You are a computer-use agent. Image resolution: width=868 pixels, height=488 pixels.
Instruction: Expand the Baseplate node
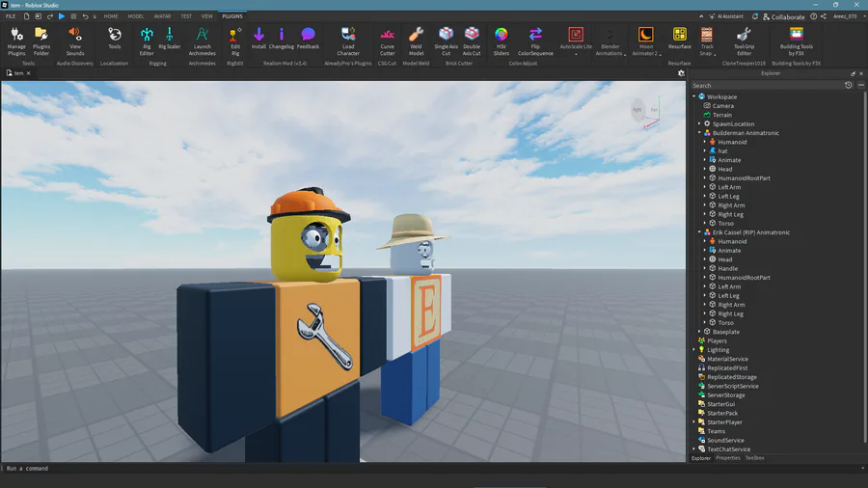[700, 332]
